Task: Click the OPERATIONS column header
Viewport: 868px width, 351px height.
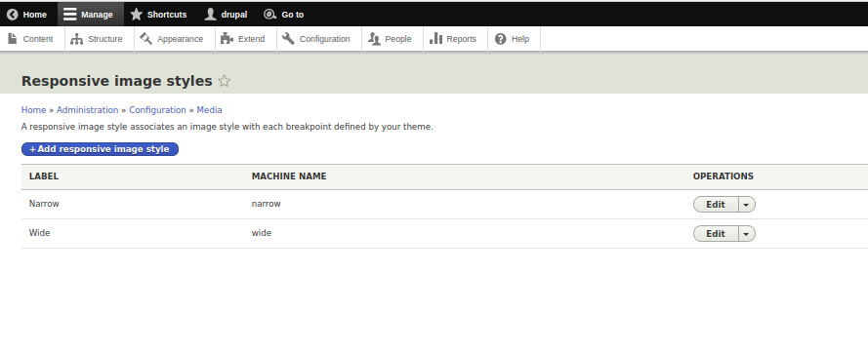Action: click(x=723, y=176)
